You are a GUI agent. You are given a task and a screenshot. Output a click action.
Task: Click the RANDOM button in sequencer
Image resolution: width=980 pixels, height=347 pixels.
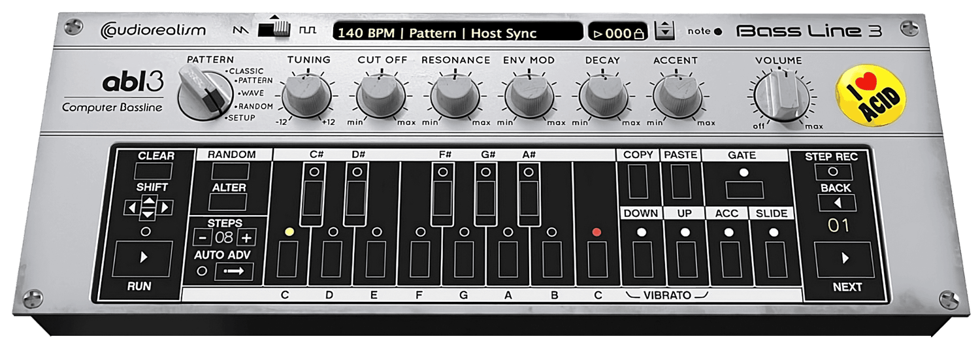tap(230, 171)
